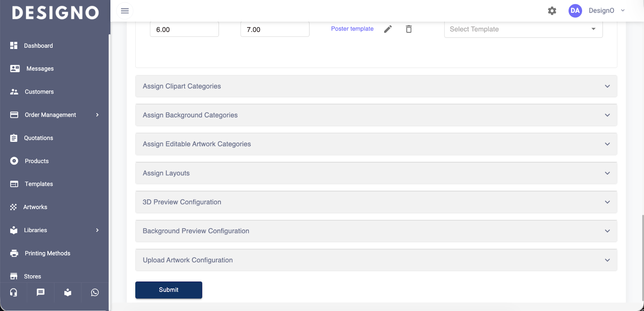Go to Products in the sidebar

tap(37, 161)
